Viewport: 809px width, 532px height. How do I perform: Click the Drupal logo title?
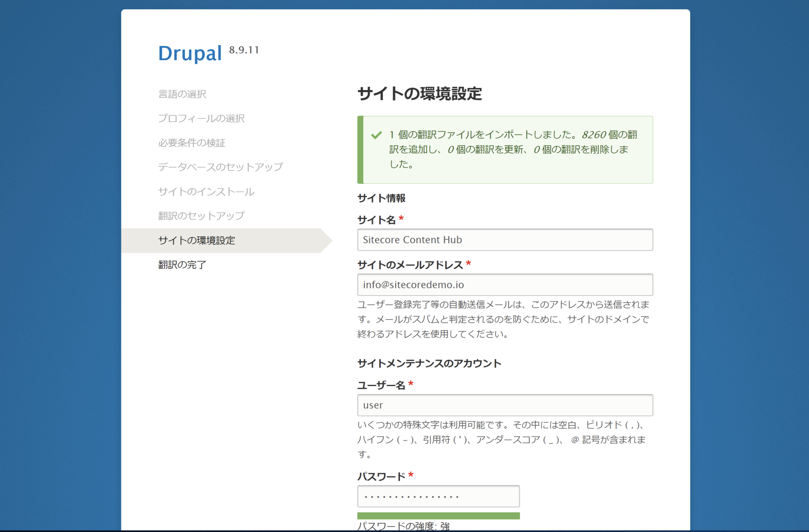pyautogui.click(x=190, y=53)
